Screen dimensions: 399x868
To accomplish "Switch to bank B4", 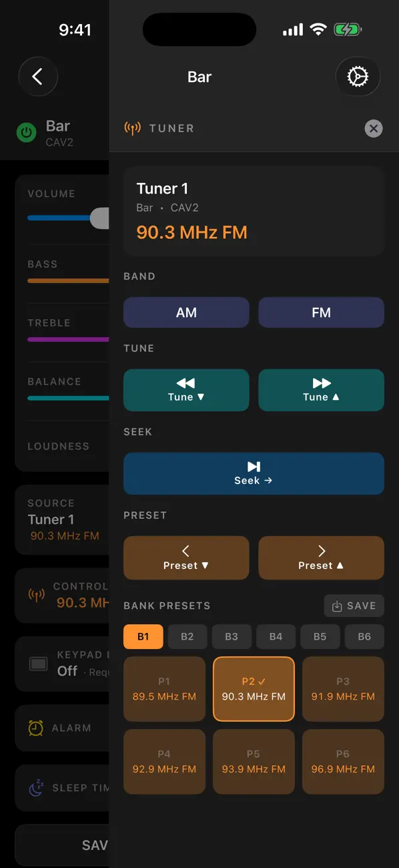I will (x=276, y=637).
